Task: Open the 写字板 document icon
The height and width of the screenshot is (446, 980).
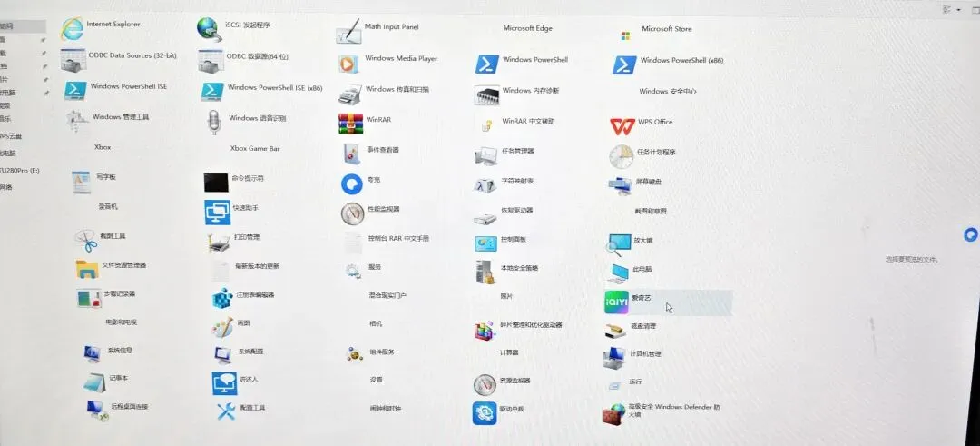Action: 82,182
